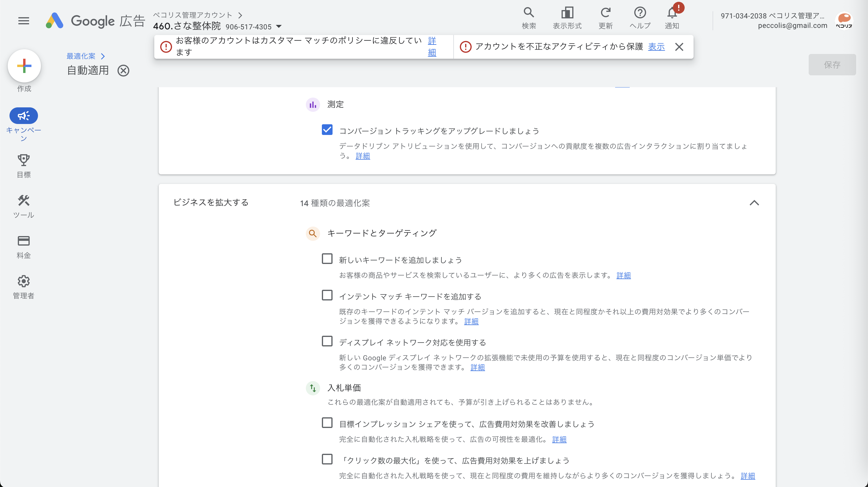Image resolution: width=868 pixels, height=487 pixels.
Task: Open 詳細 link for new keywords recommendation
Action: (x=623, y=276)
